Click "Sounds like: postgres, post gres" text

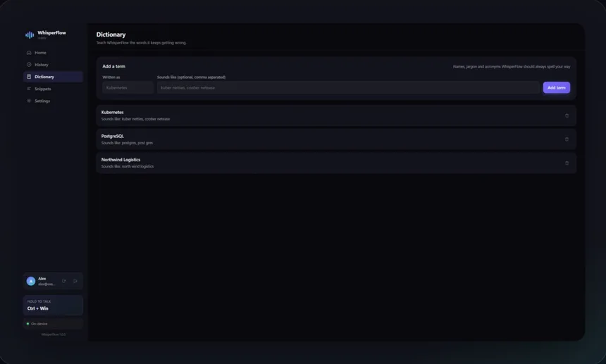point(127,143)
